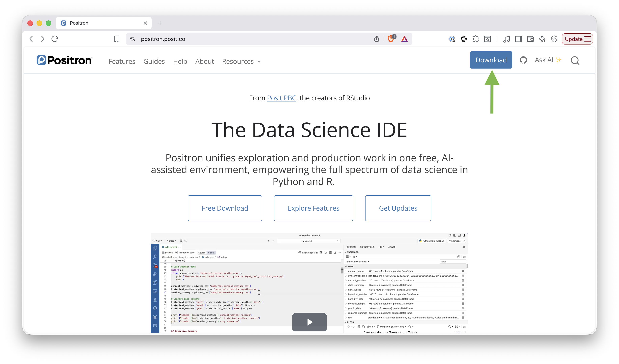The width and height of the screenshot is (619, 364).
Task: Click the Update menu button
Action: point(577,39)
